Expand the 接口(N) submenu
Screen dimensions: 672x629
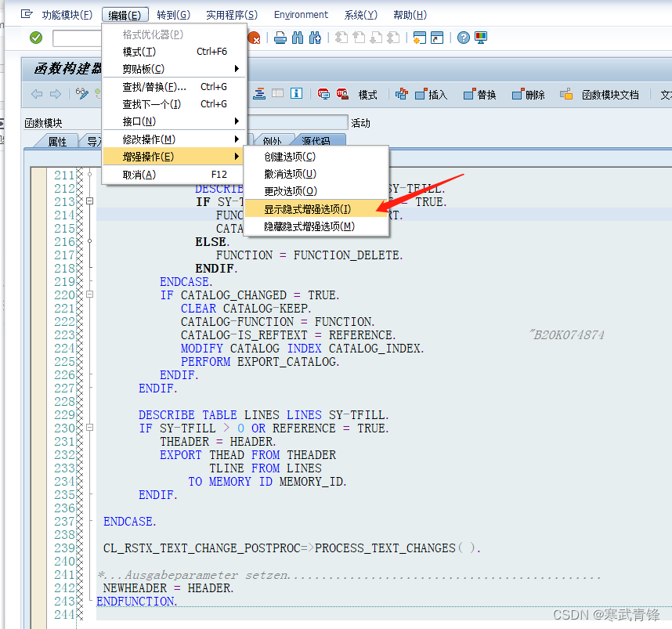tap(175, 121)
